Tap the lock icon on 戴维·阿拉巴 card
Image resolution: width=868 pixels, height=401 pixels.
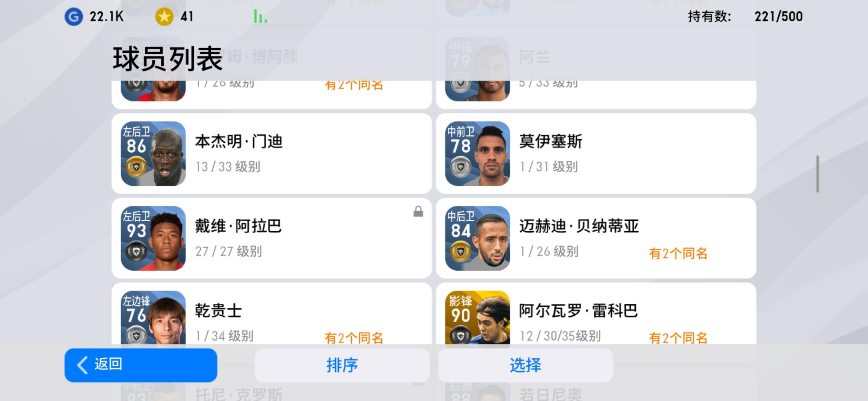point(418,212)
